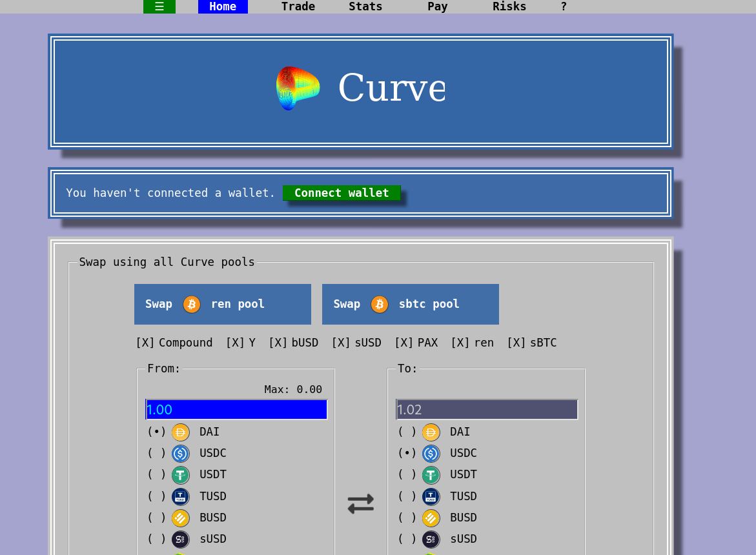Click the DAI coin icon in the To list
Viewport: 756px width, 555px height.
coord(431,432)
